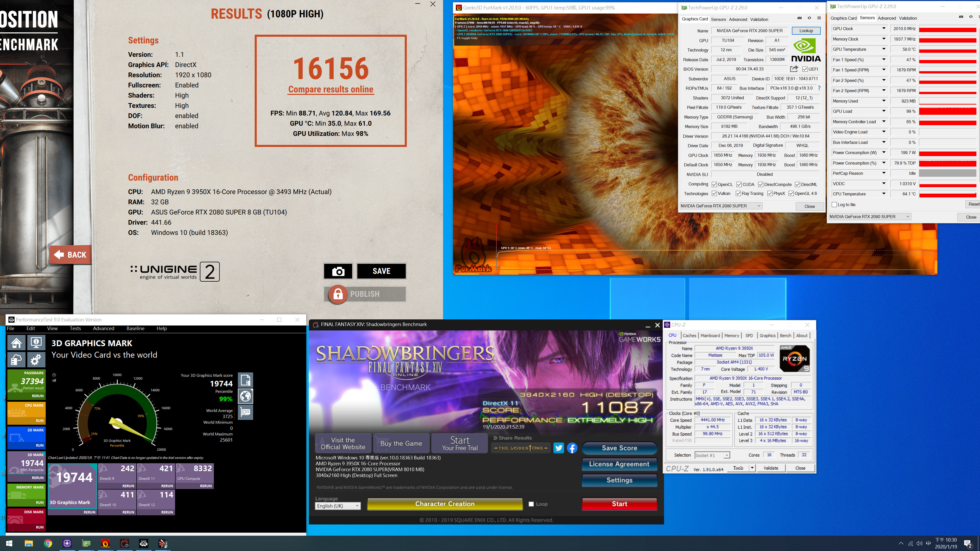Click refresh icon in GPU-Z Sensors window
980x551 pixels.
(971, 17)
